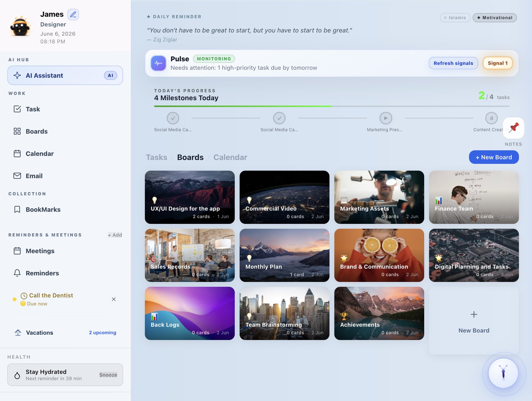Switch to the Tasks tab
Image resolution: width=532 pixels, height=401 pixels.
[157, 157]
